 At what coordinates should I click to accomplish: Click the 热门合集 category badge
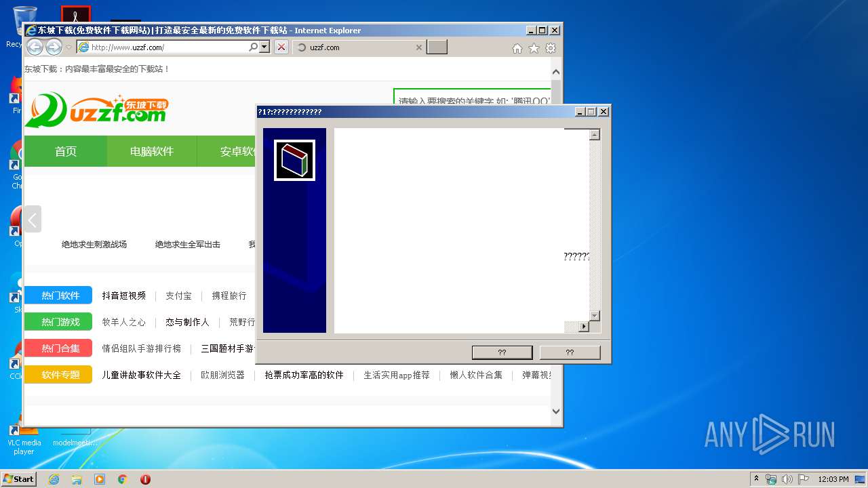coord(58,348)
